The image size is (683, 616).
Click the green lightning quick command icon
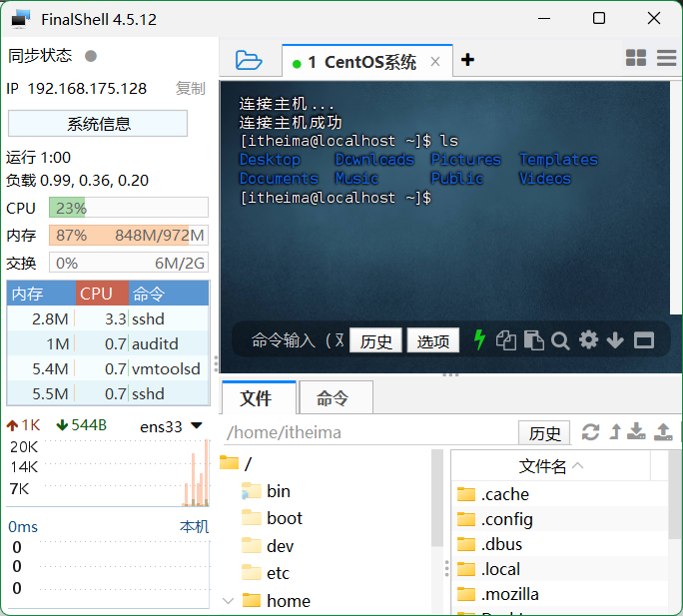point(479,339)
